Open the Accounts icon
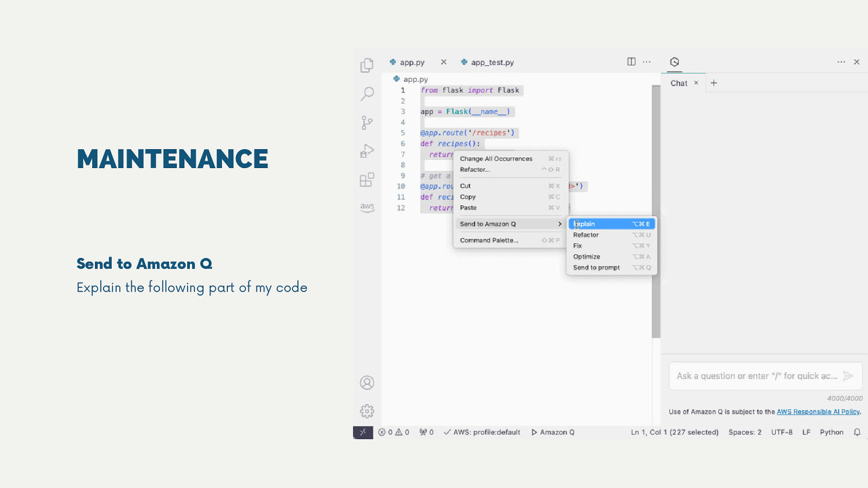Viewport: 868px width, 488px height. (x=367, y=383)
